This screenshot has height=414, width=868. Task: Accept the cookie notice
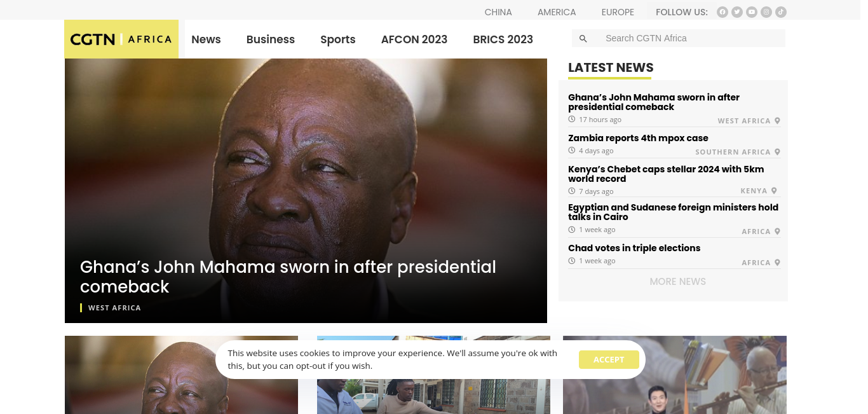(x=609, y=359)
